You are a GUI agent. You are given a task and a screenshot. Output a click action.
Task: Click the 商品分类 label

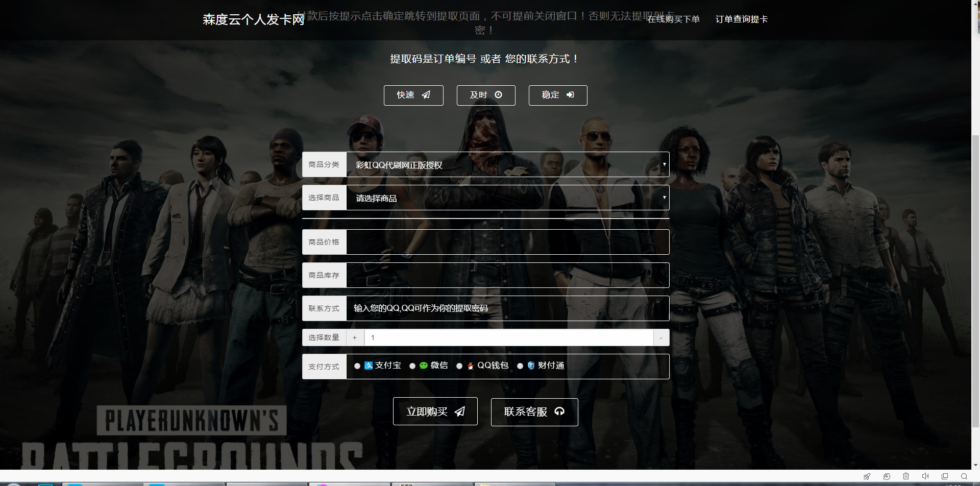pos(324,164)
